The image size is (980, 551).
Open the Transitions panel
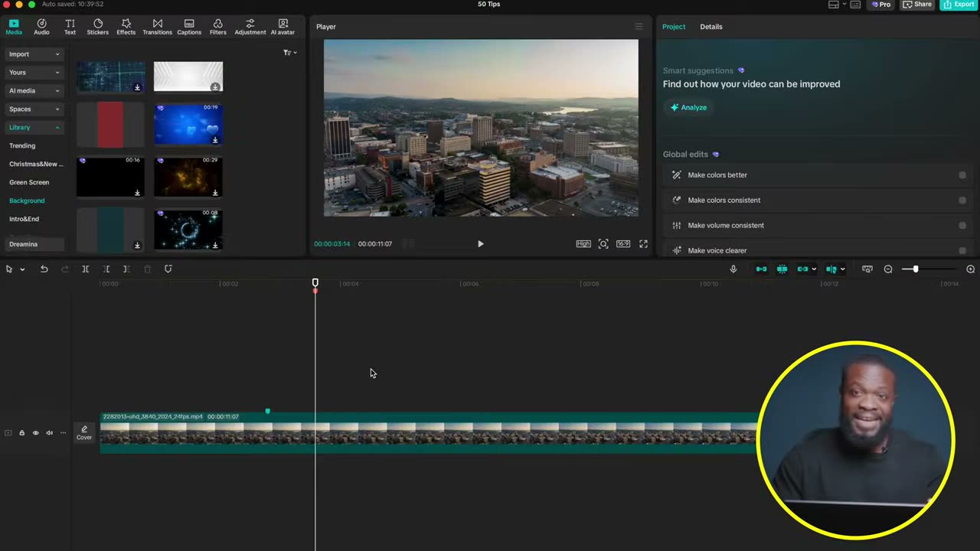(158, 27)
